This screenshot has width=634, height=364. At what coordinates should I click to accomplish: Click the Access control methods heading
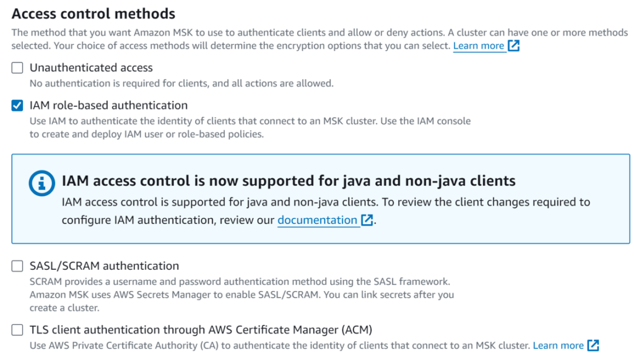93,14
